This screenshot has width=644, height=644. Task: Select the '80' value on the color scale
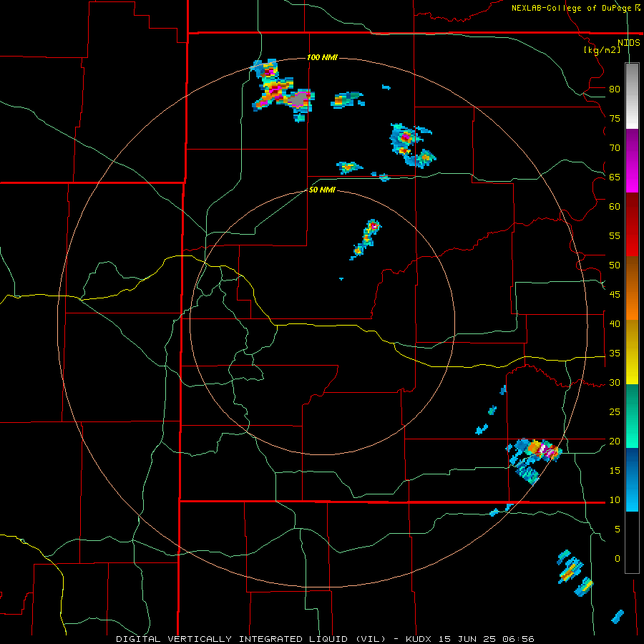pos(615,89)
